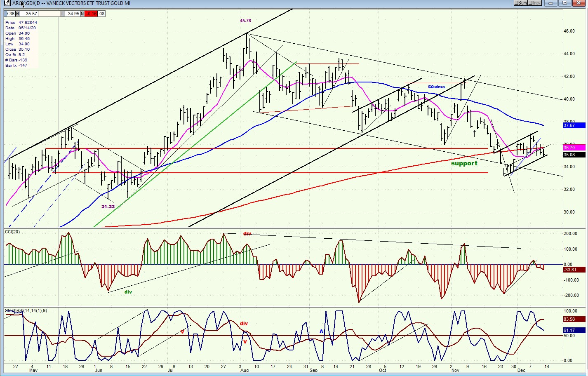Maximize the GDX chart window
The height and width of the screenshot is (376, 588).
point(564,3)
